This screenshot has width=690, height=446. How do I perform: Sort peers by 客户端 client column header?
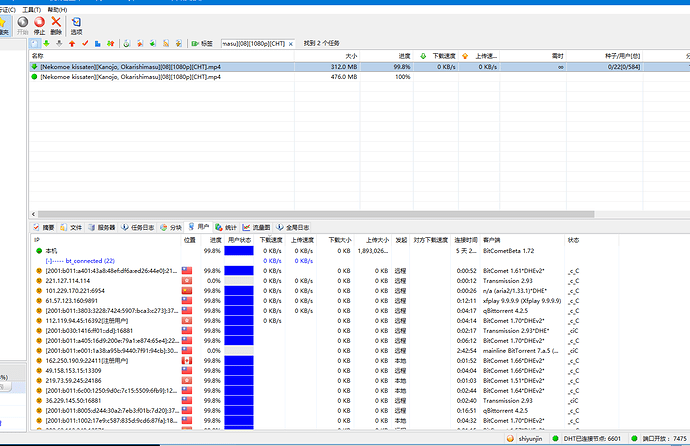tap(522, 240)
